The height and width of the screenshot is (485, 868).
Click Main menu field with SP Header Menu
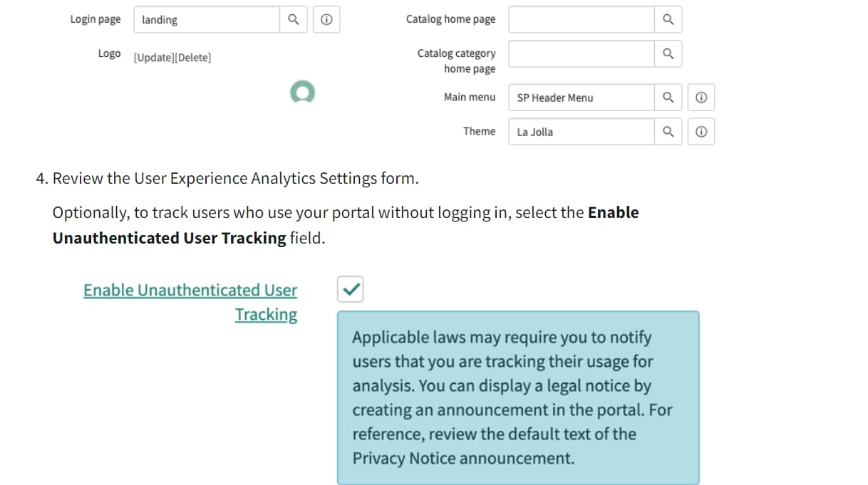pos(581,98)
